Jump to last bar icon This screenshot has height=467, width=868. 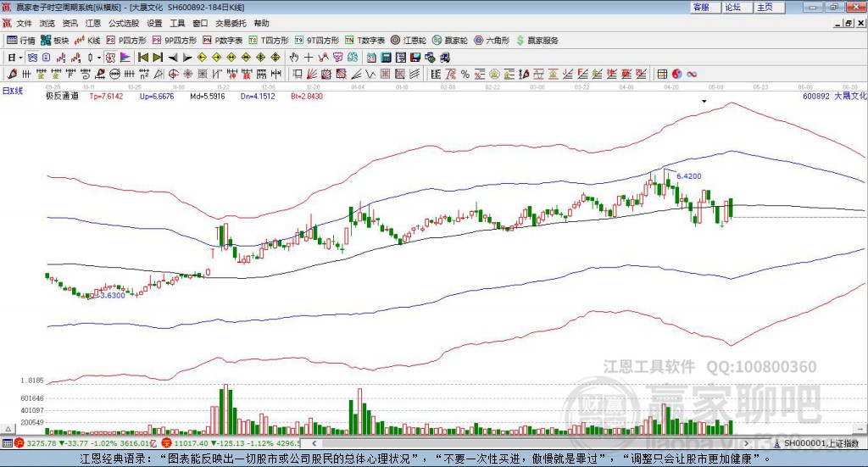click(158, 58)
